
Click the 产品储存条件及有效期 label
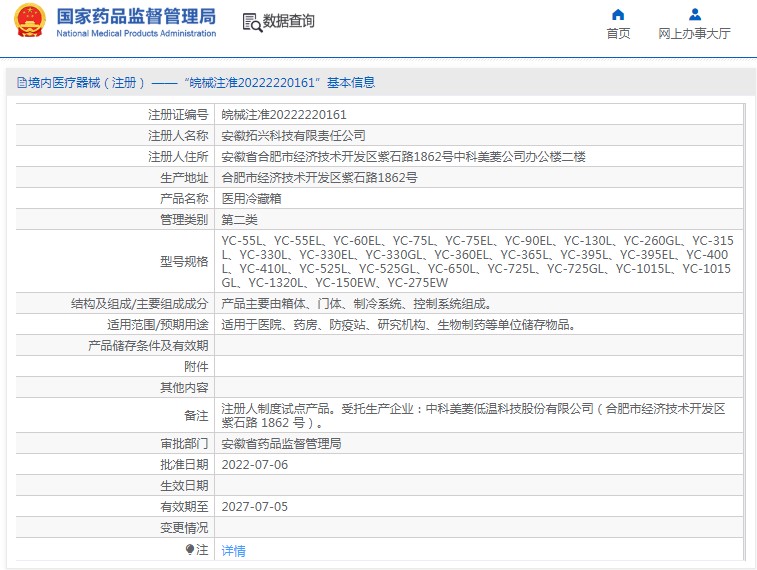(x=148, y=346)
